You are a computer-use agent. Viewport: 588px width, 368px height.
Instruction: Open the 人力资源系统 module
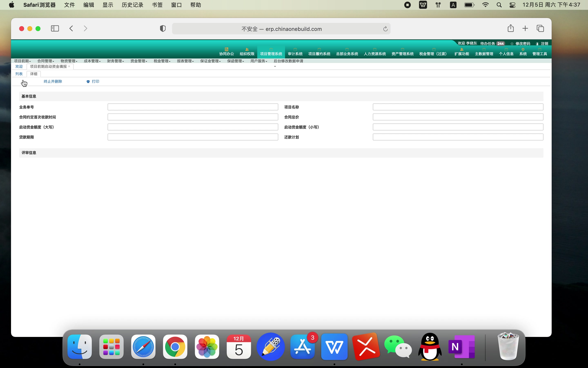pyautogui.click(x=374, y=52)
